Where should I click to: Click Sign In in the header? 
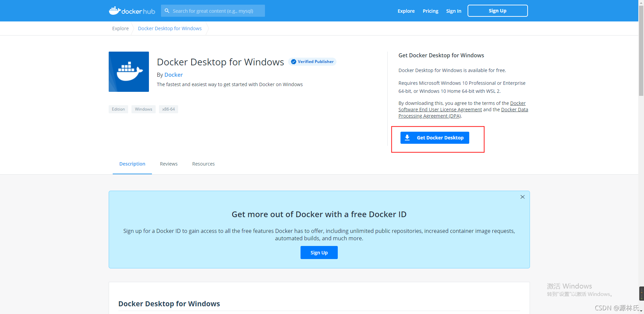point(453,11)
